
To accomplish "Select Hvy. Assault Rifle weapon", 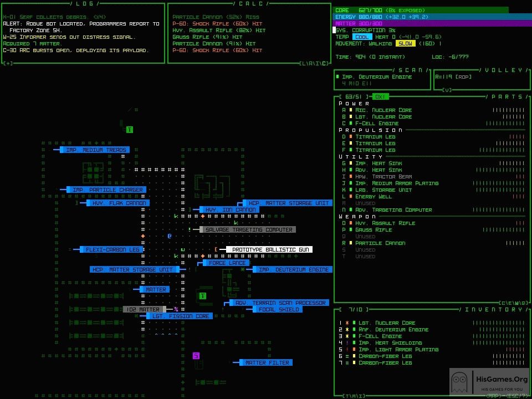I will click(x=433, y=223).
